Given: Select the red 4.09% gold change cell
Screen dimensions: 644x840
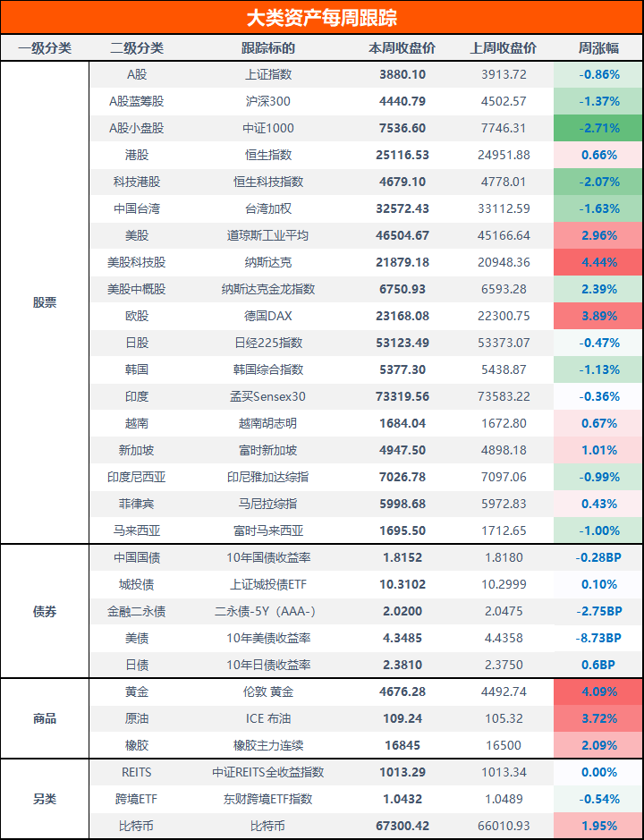Looking at the screenshot, I should (598, 692).
